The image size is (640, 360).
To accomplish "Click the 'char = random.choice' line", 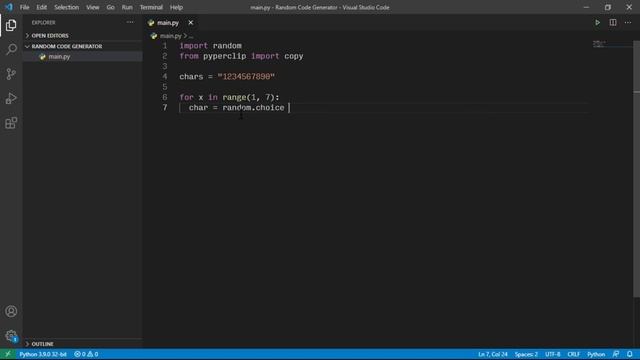I will 237,108.
